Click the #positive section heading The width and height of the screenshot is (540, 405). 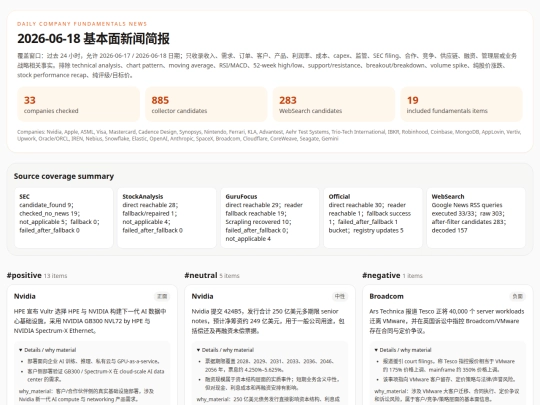coord(24,276)
